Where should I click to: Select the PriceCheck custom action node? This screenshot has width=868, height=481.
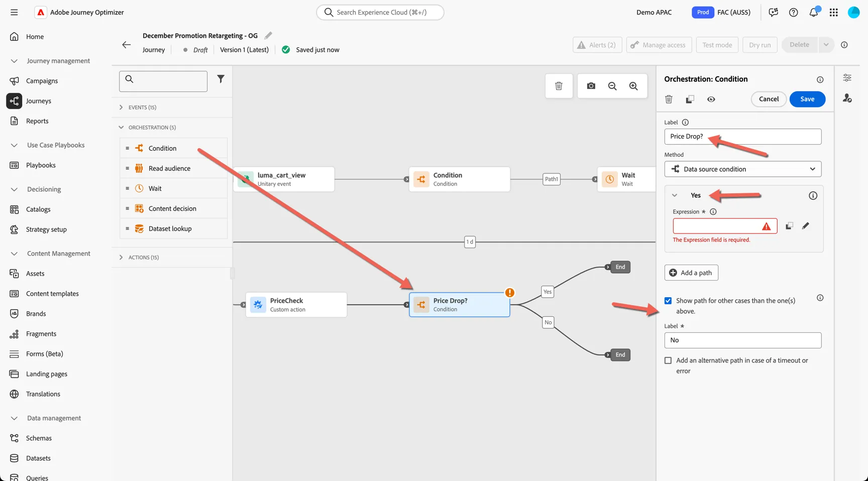coord(296,305)
